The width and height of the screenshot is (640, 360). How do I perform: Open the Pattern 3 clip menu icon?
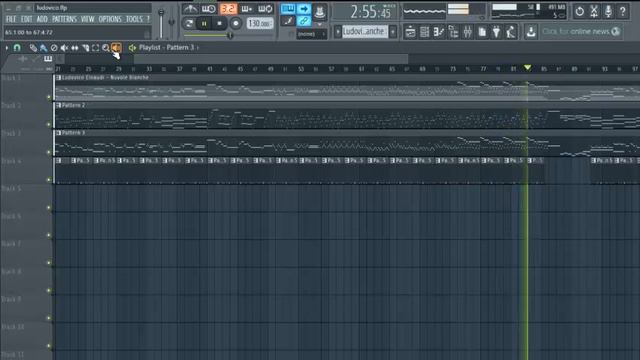pyautogui.click(x=58, y=133)
